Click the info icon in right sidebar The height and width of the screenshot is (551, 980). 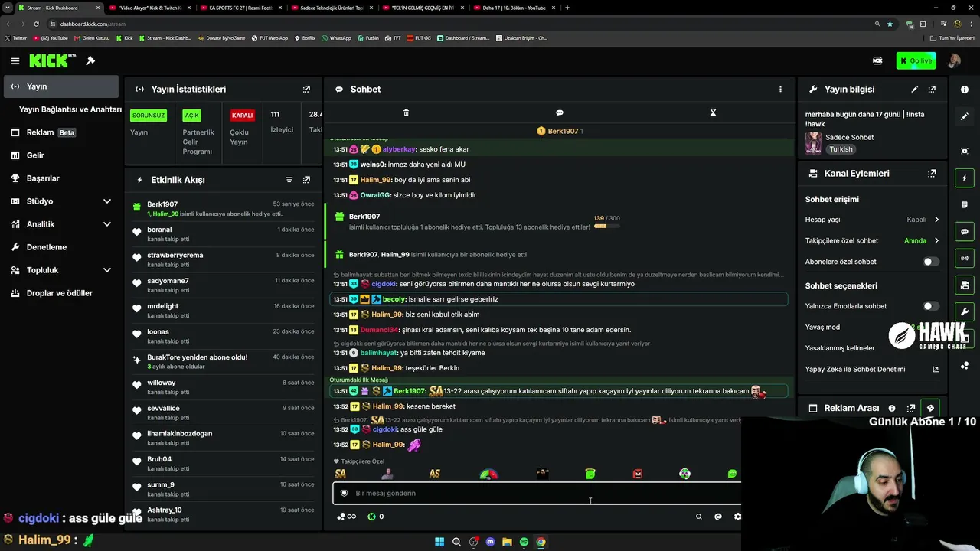tap(965, 90)
